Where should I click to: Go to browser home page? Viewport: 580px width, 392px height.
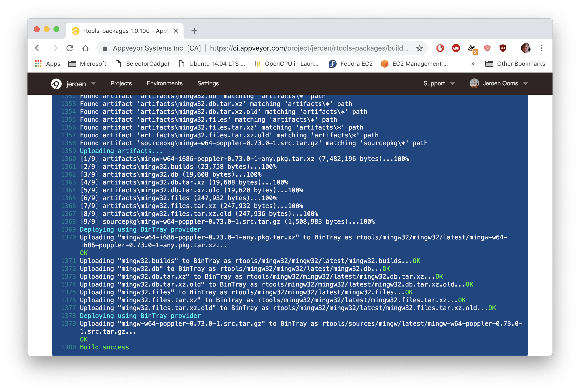point(85,48)
